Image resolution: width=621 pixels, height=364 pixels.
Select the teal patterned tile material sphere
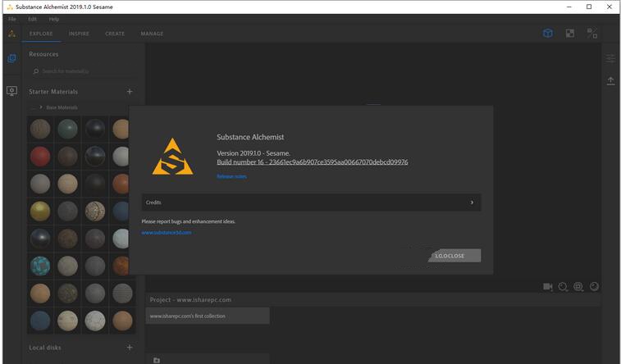point(40,266)
